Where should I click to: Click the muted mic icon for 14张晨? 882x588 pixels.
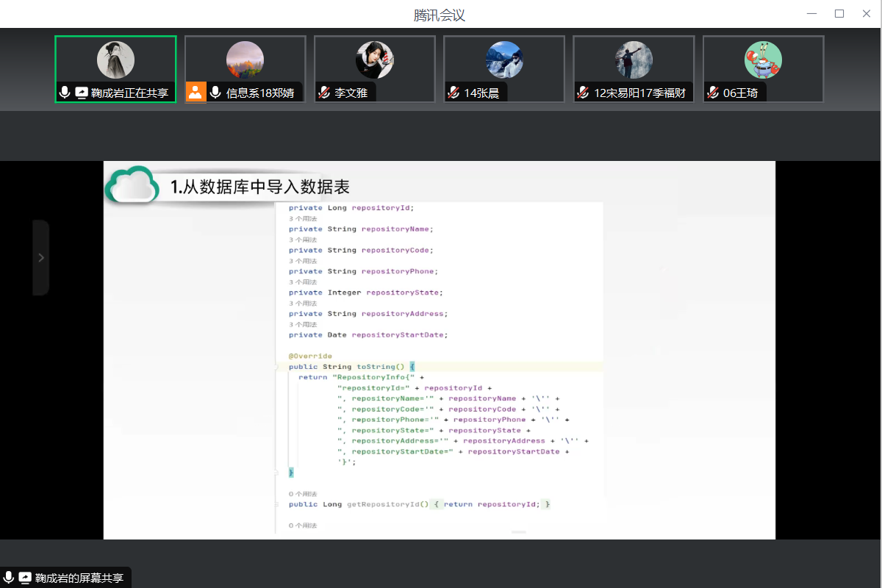453,93
